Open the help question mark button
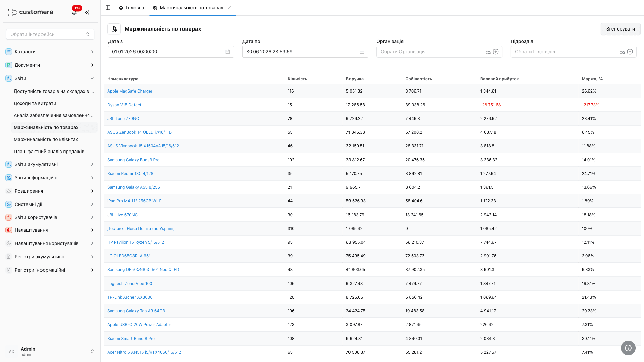Viewport: 644px width, 362px height. pyautogui.click(x=628, y=348)
